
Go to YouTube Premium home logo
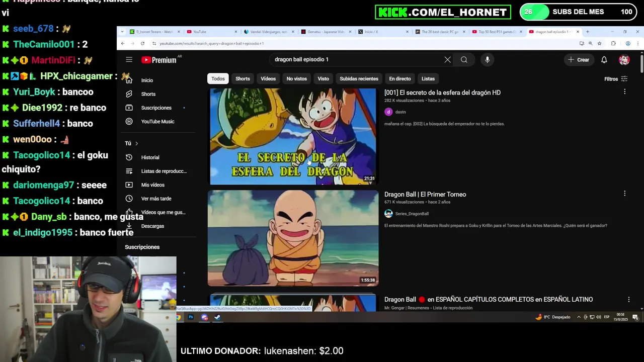pos(159,60)
